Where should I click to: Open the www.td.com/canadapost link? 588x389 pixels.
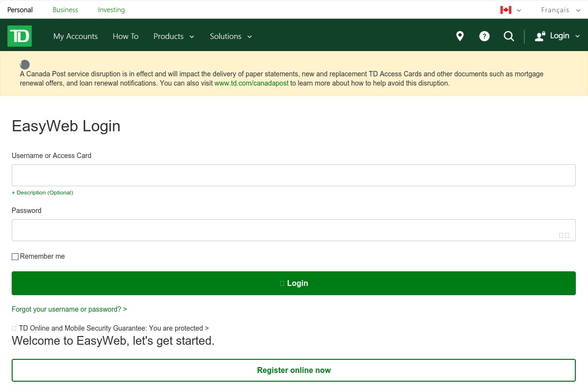[251, 83]
